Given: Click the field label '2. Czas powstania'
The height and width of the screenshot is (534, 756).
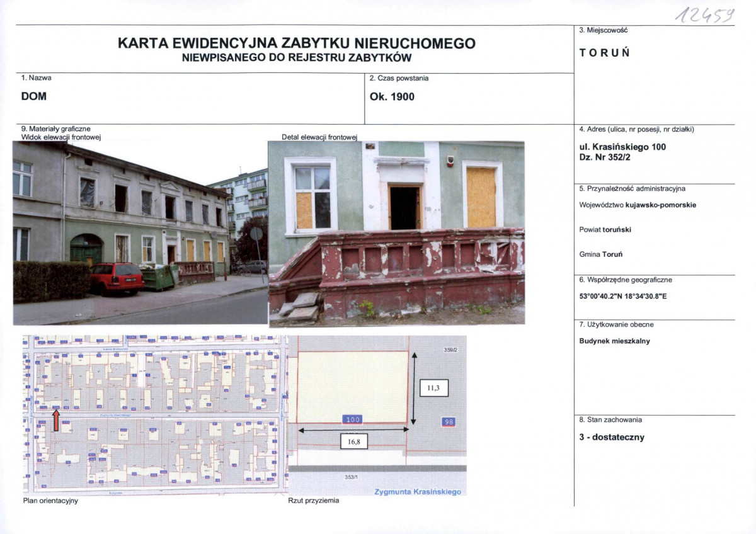Looking at the screenshot, I should point(399,79).
